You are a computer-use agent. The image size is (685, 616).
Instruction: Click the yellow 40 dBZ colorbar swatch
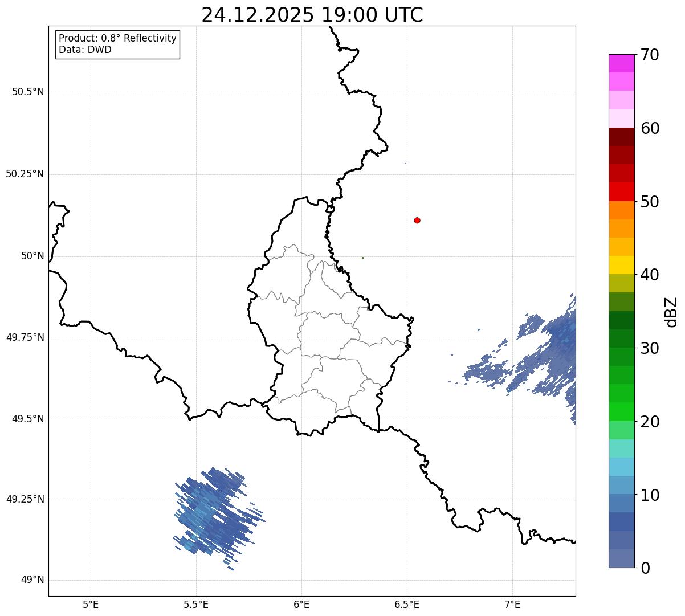(x=621, y=265)
